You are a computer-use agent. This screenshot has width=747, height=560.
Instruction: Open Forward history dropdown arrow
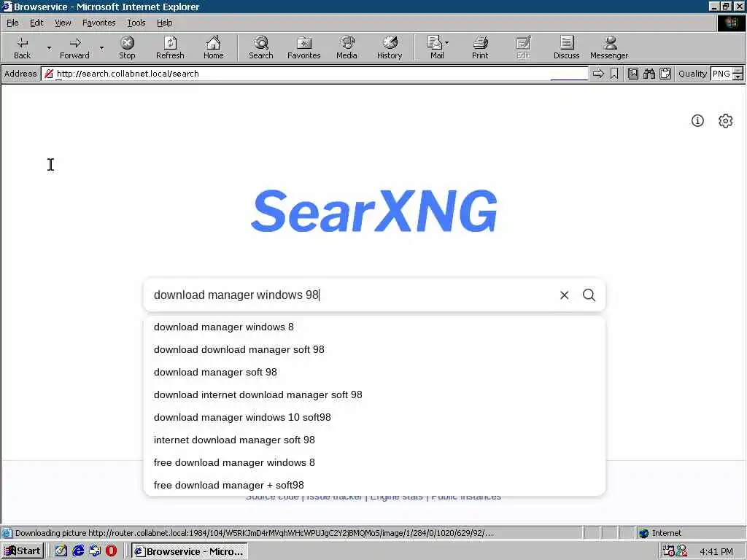[x=101, y=47]
